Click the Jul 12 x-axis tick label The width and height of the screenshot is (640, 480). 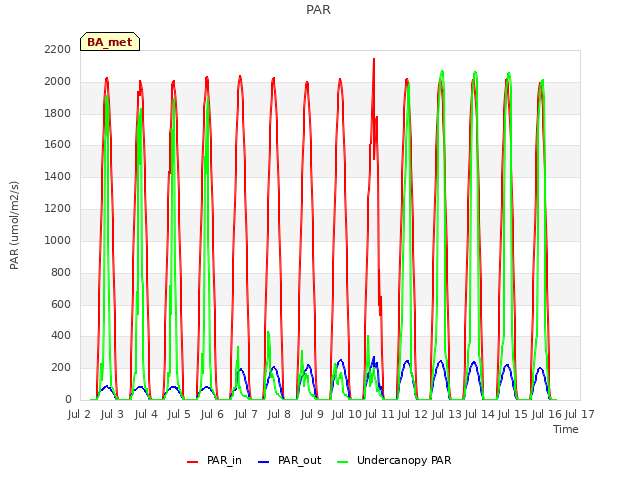413,414
